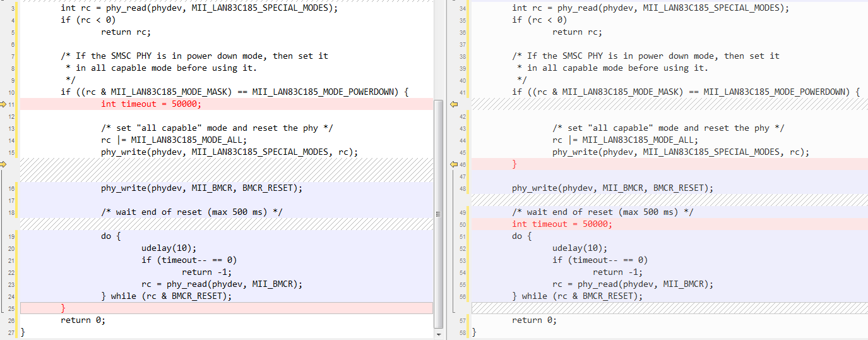
Task: Click the red closing brace on right line 46
Action: point(514,164)
